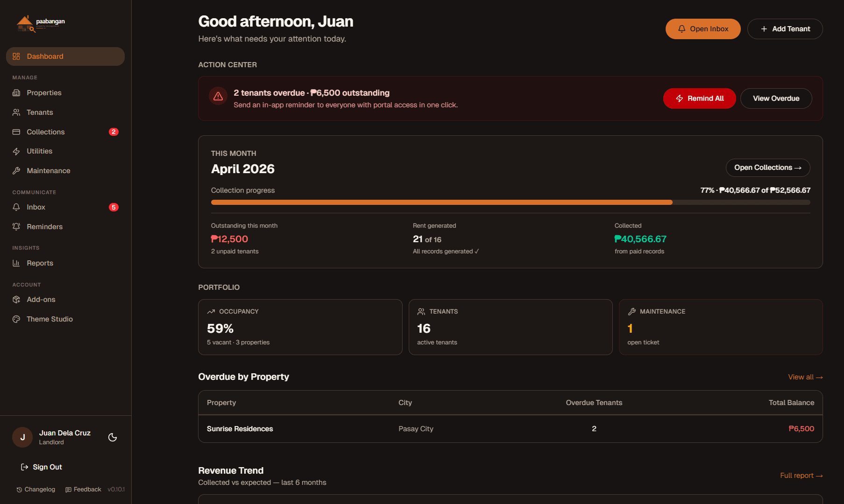Click the Add Tenant button
Viewport: 844px width, 504px height.
(x=785, y=29)
